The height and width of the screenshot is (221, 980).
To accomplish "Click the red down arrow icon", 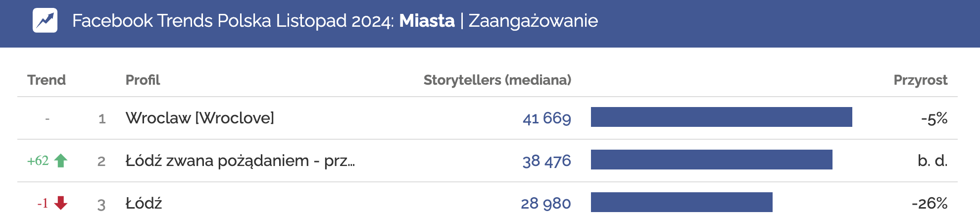I will [61, 203].
